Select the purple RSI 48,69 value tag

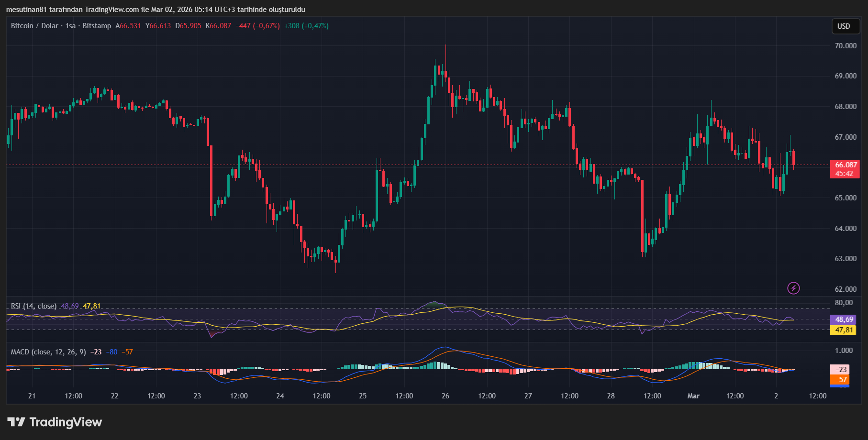point(844,319)
